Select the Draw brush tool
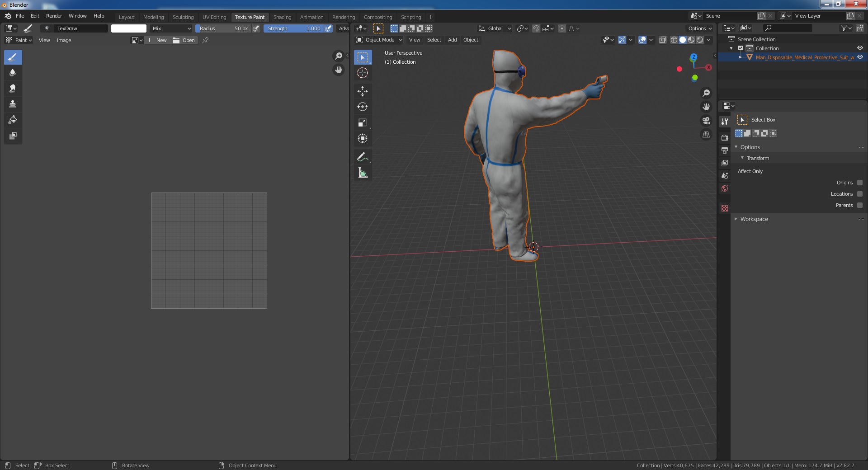This screenshot has width=868, height=470. pyautogui.click(x=13, y=57)
